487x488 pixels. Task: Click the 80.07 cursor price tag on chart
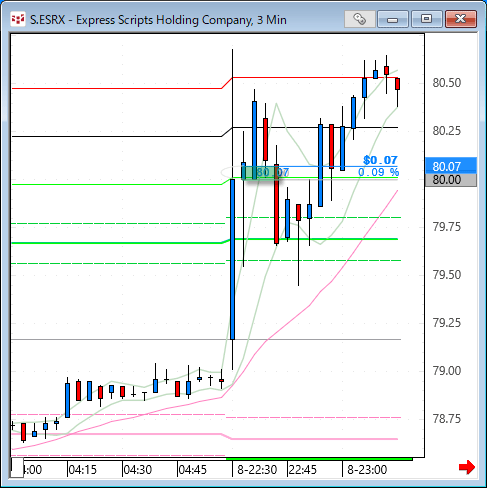click(272, 173)
